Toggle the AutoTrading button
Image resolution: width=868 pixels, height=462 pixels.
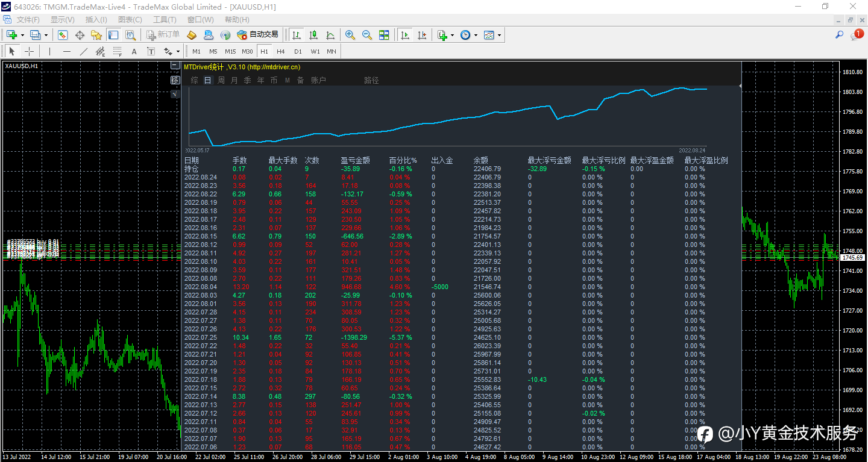(x=257, y=35)
